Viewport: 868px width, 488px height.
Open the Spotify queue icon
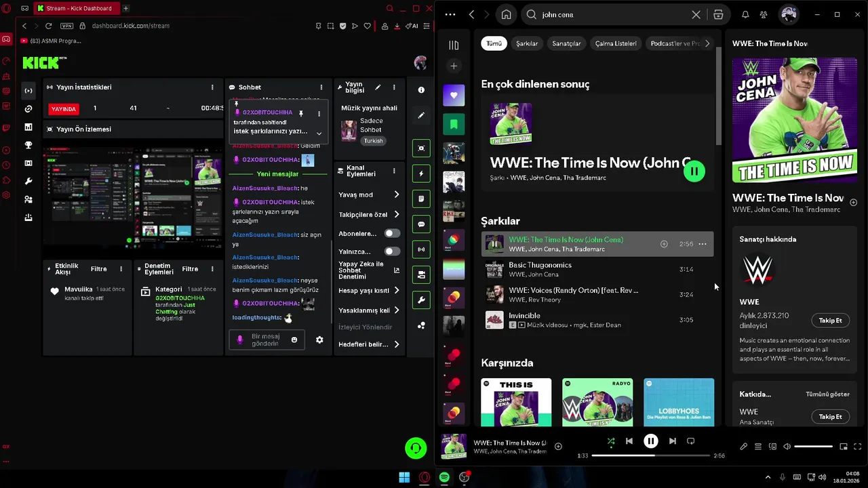[x=758, y=447]
